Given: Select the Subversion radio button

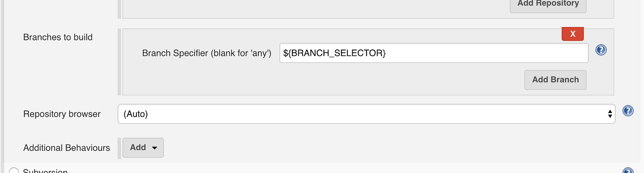Looking at the screenshot, I should pyautogui.click(x=14, y=171).
